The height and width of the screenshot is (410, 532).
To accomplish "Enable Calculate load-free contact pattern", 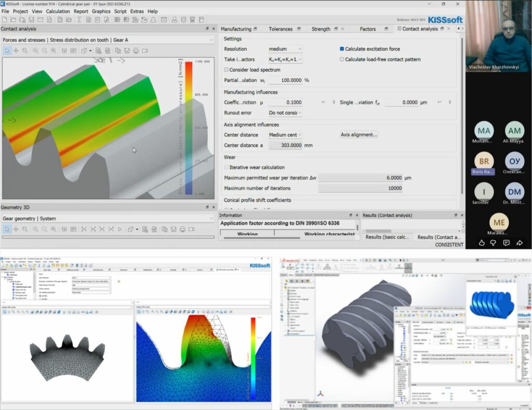I will pyautogui.click(x=342, y=59).
